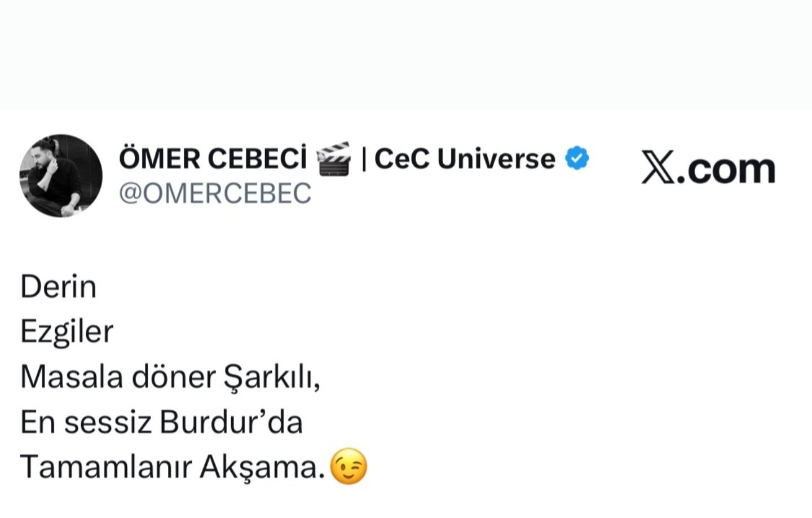Click the ÖMER CEBECİ display name
812x518 pixels.
tap(213, 159)
